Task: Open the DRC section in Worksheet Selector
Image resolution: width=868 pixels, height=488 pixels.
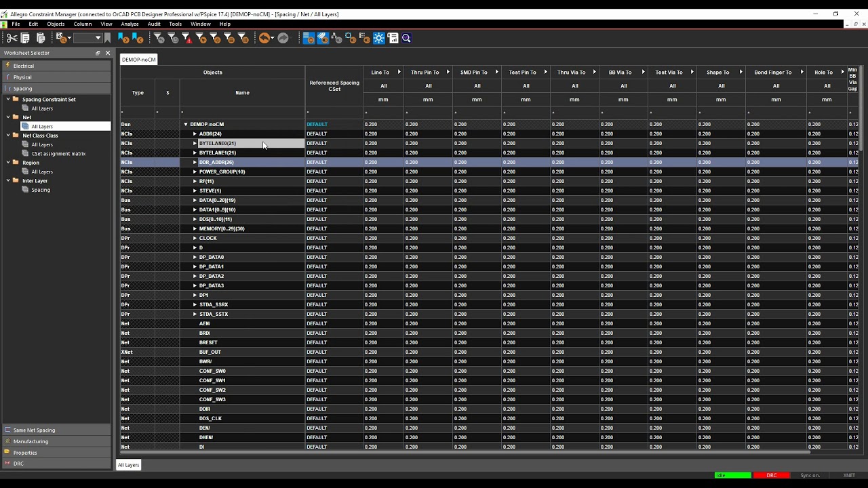Action: pyautogui.click(x=56, y=464)
